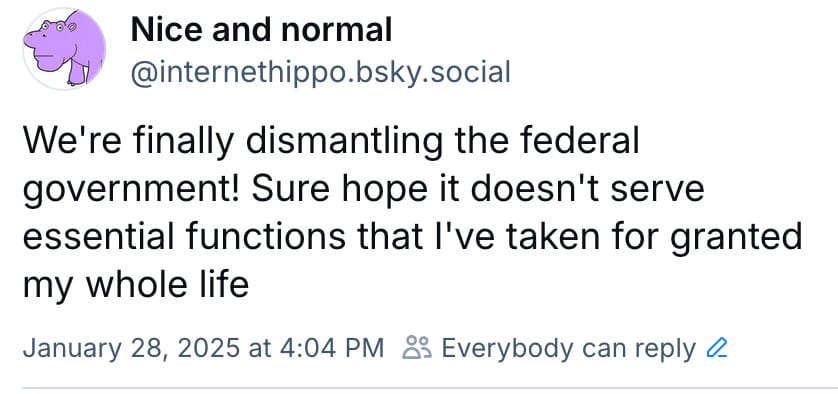Click the divider line below the timestamp

pos(430,388)
